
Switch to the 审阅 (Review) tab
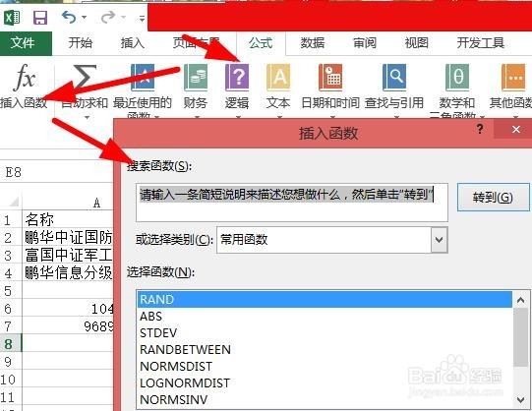(x=365, y=43)
